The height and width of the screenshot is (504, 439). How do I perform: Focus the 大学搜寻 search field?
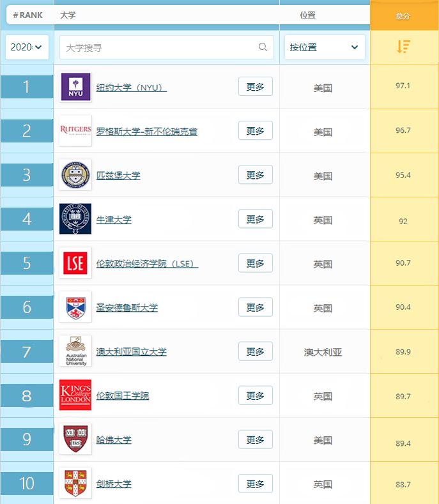pyautogui.click(x=167, y=47)
